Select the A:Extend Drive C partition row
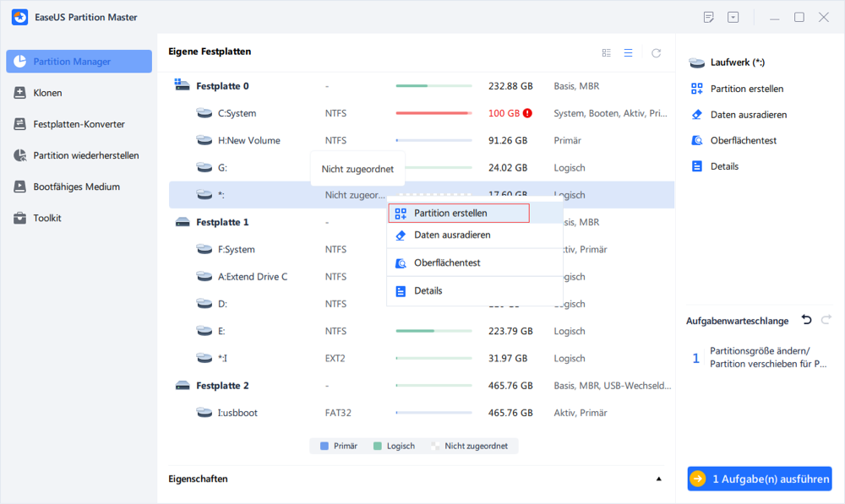This screenshot has height=504, width=845. coord(422,277)
